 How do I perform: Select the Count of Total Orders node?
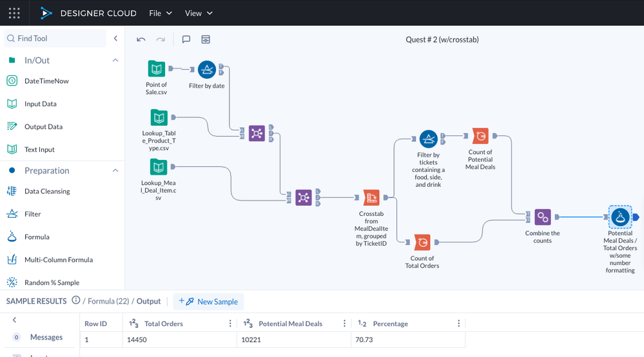coord(422,242)
